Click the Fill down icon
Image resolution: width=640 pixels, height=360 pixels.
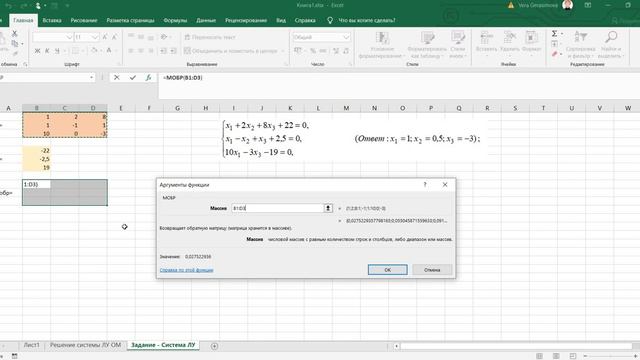[x=554, y=44]
